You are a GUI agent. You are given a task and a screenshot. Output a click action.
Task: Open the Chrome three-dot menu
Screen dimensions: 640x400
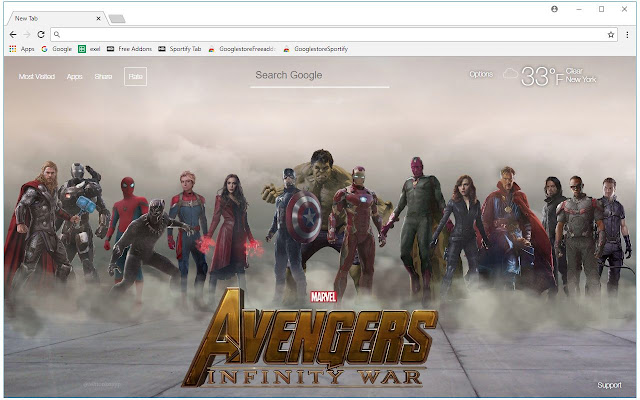pyautogui.click(x=627, y=35)
